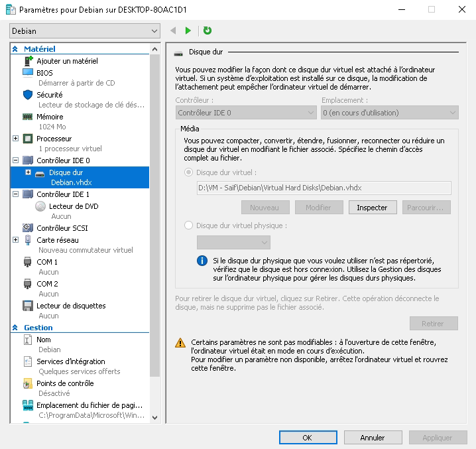476x449 pixels.
Task: Select Carte réseau in the hardware list
Action: tap(57, 240)
